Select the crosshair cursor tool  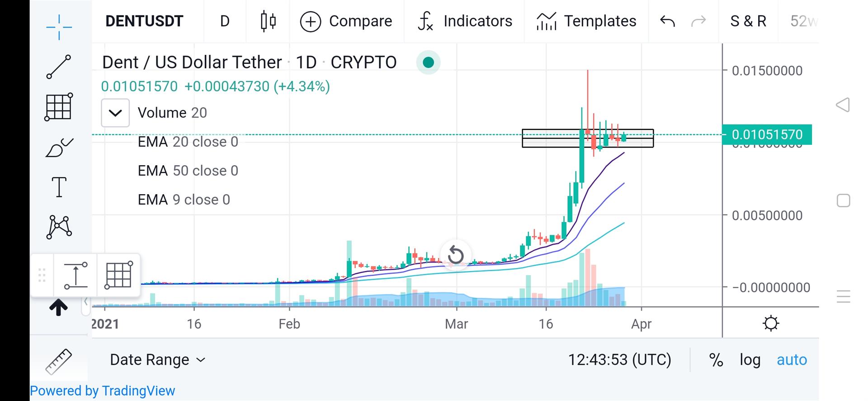[x=59, y=27]
